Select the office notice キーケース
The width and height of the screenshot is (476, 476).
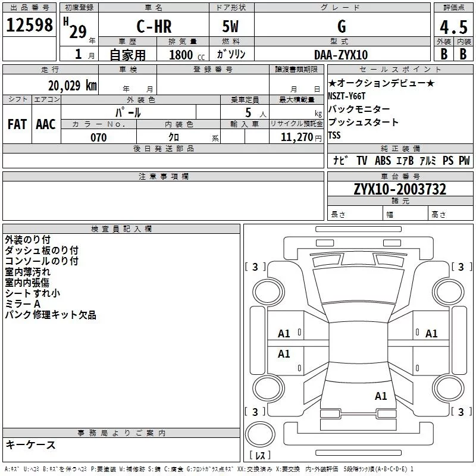[x=31, y=444]
